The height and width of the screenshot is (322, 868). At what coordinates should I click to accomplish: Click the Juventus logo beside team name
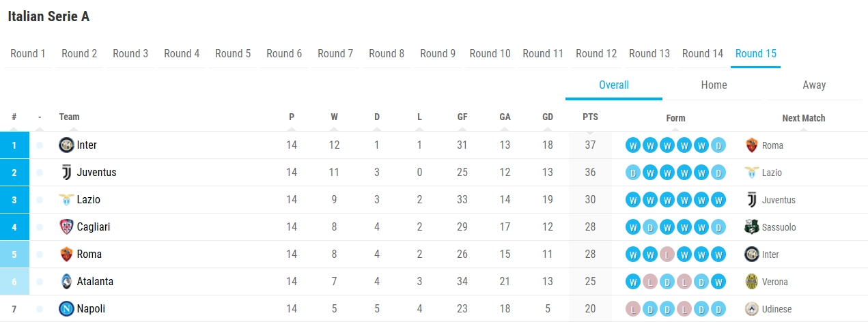(66, 173)
